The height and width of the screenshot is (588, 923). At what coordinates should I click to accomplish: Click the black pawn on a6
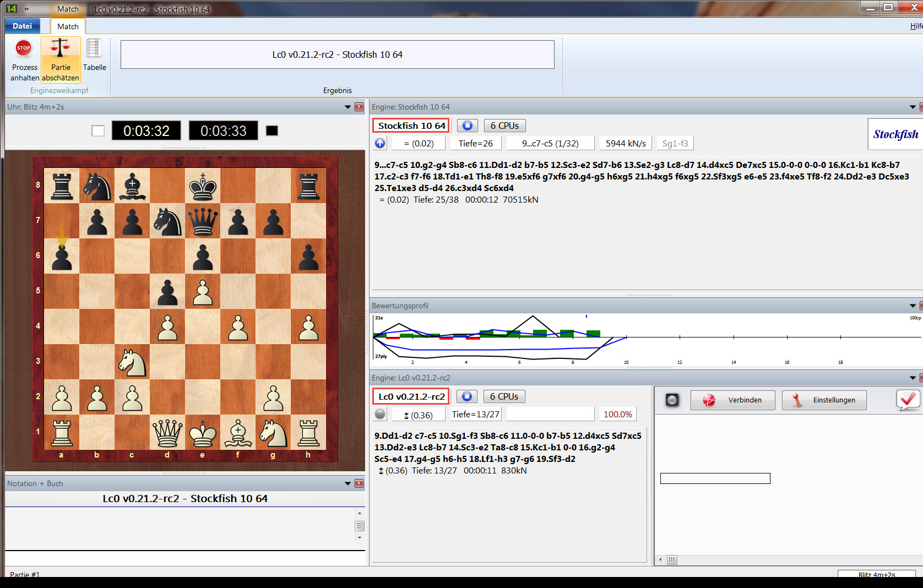point(62,256)
